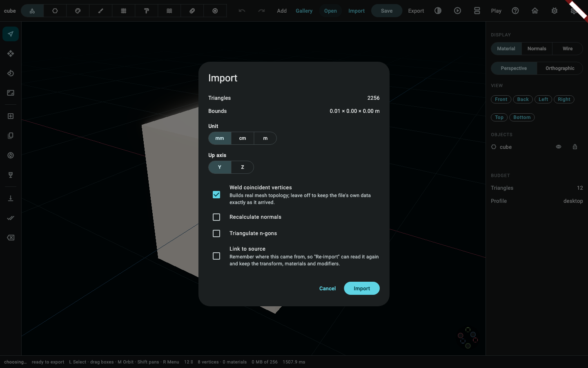
Task: Click the double checkmark icon
Action: point(11,218)
